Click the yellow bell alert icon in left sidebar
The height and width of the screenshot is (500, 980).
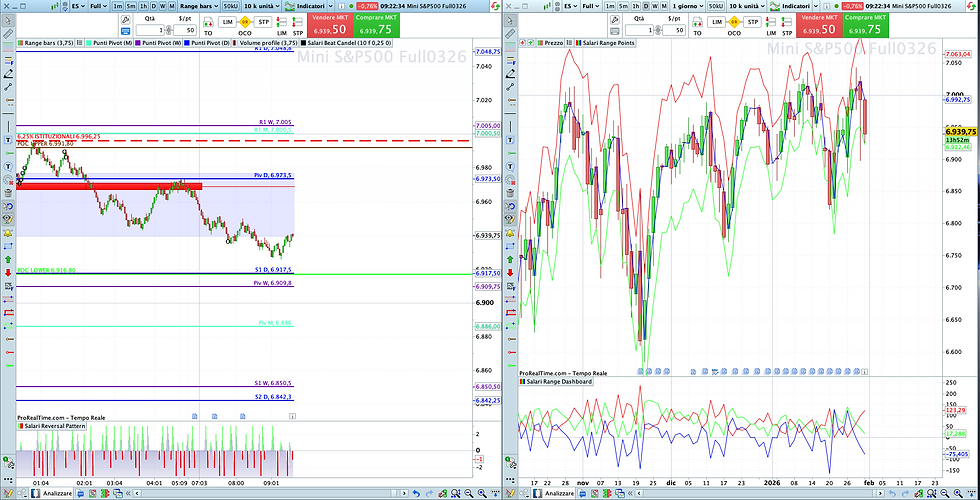click(8, 232)
